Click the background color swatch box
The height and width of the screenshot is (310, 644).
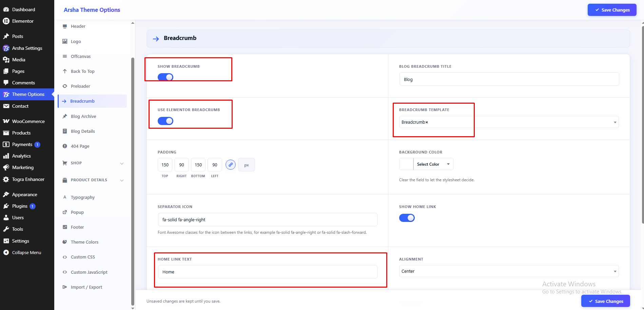click(x=406, y=164)
